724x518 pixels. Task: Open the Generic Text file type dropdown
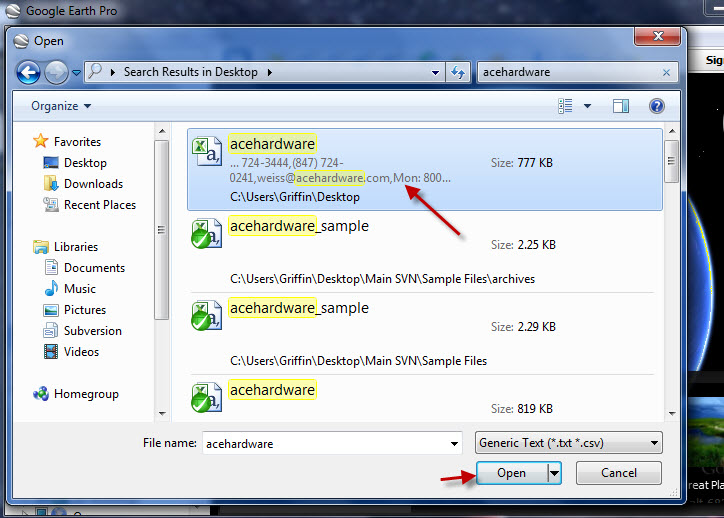[x=568, y=443]
